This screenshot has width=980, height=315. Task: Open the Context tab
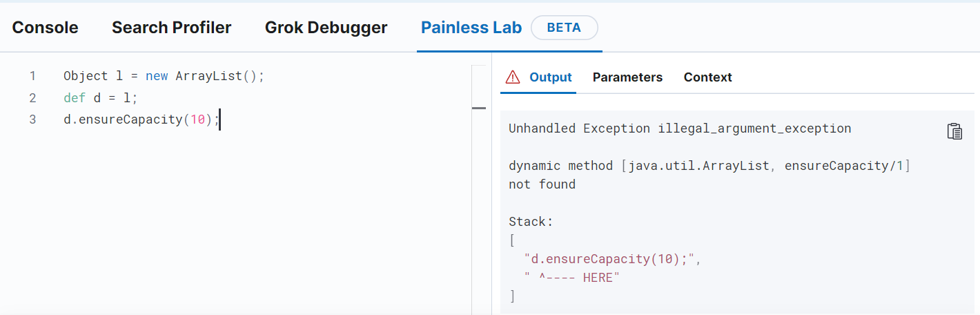click(708, 77)
